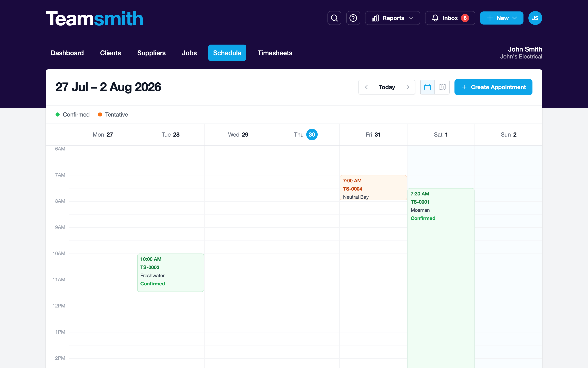
Task: Click the John's Electrical company label
Action: [521, 56]
